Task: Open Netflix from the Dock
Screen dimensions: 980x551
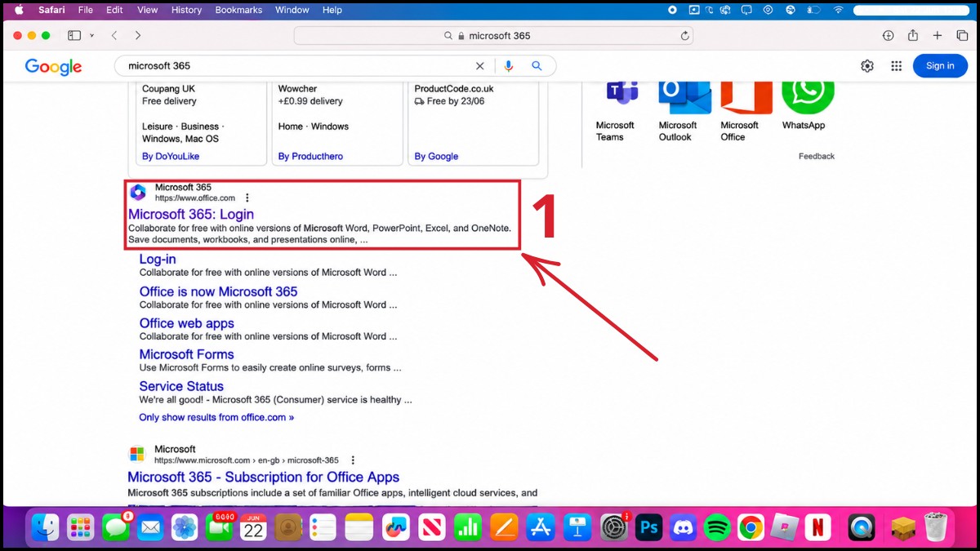Action: [x=817, y=527]
